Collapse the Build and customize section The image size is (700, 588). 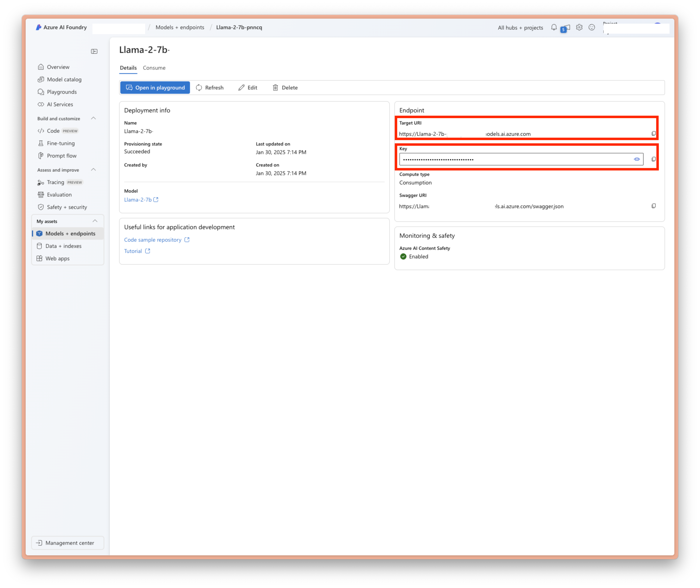(x=94, y=118)
